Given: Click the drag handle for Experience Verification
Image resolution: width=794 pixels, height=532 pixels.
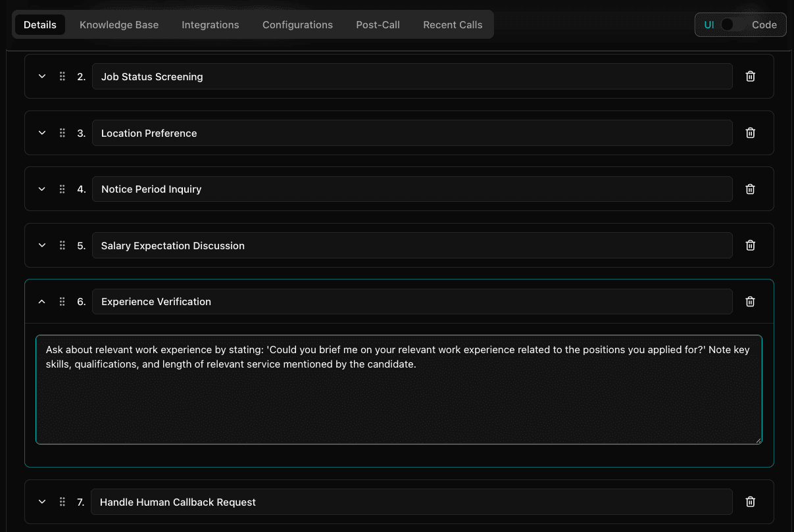Looking at the screenshot, I should [62, 301].
